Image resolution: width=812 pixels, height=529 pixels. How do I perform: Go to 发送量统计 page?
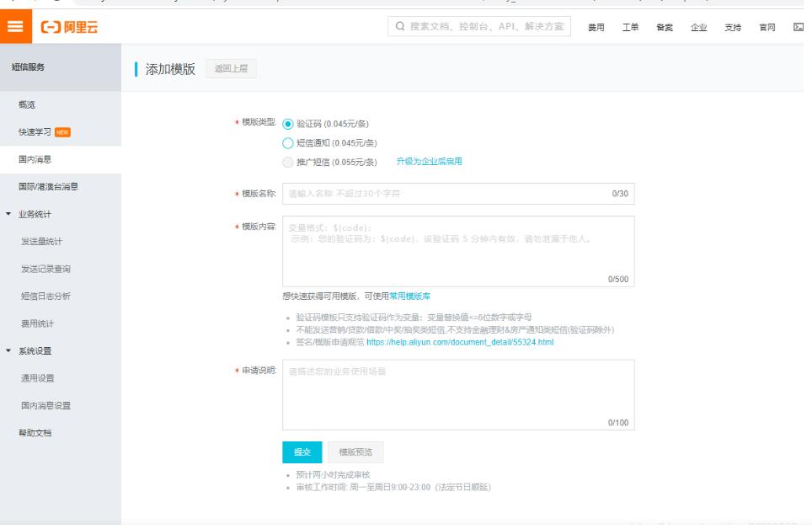[x=41, y=242]
